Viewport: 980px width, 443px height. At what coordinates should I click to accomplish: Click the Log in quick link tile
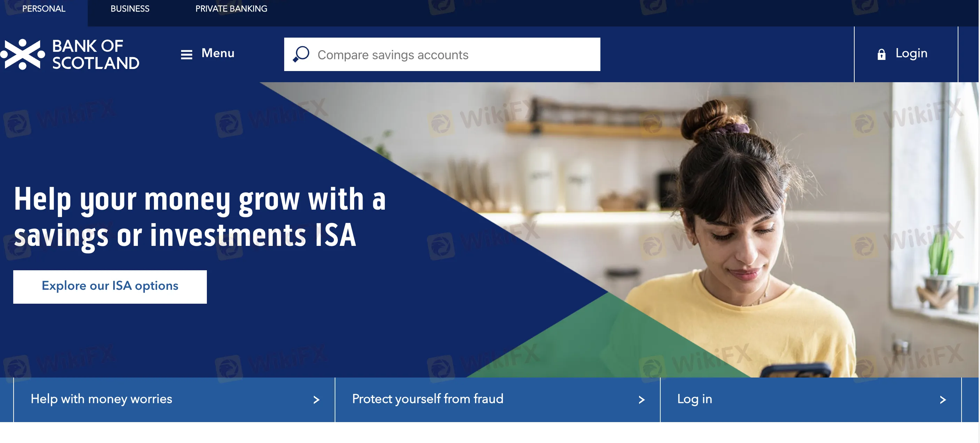pos(811,399)
